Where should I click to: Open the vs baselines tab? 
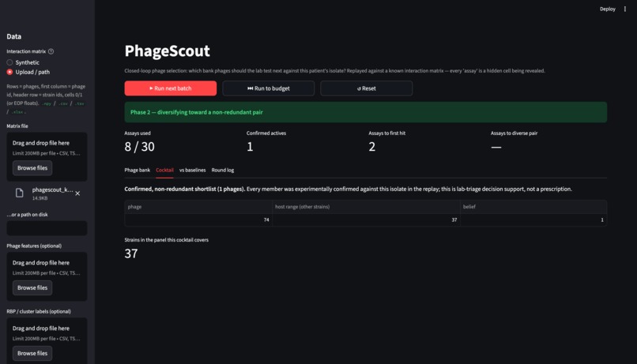(193, 170)
